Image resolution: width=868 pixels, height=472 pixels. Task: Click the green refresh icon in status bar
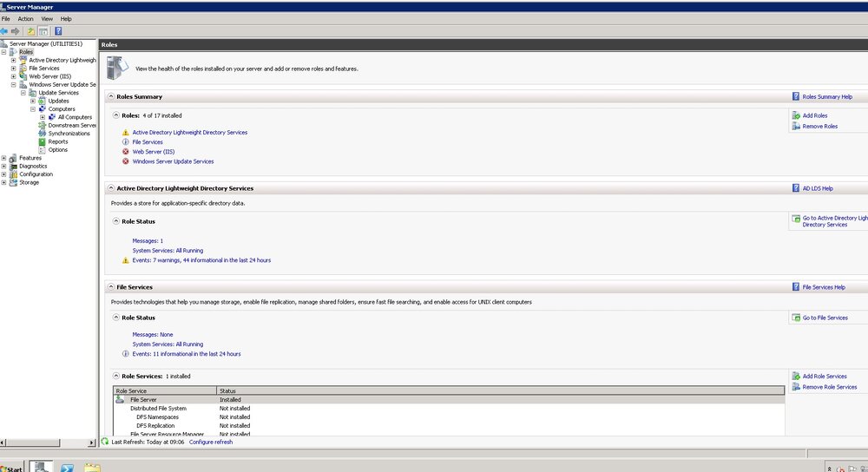tap(105, 442)
